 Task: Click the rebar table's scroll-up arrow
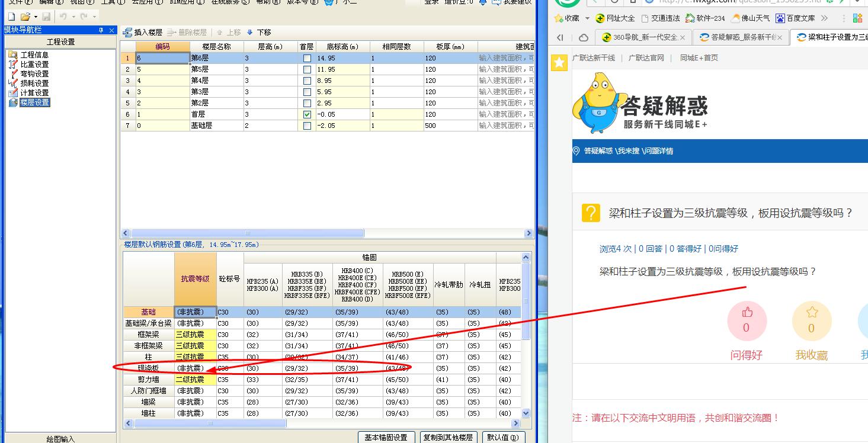point(526,257)
